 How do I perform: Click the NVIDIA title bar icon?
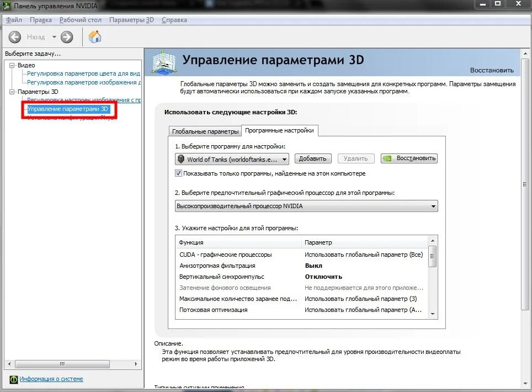point(7,6)
